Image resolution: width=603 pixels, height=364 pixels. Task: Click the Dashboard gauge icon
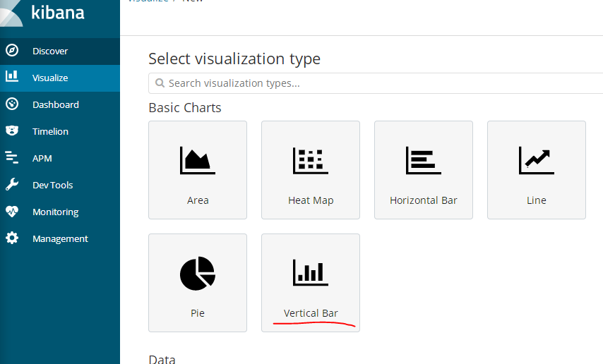[x=12, y=104]
